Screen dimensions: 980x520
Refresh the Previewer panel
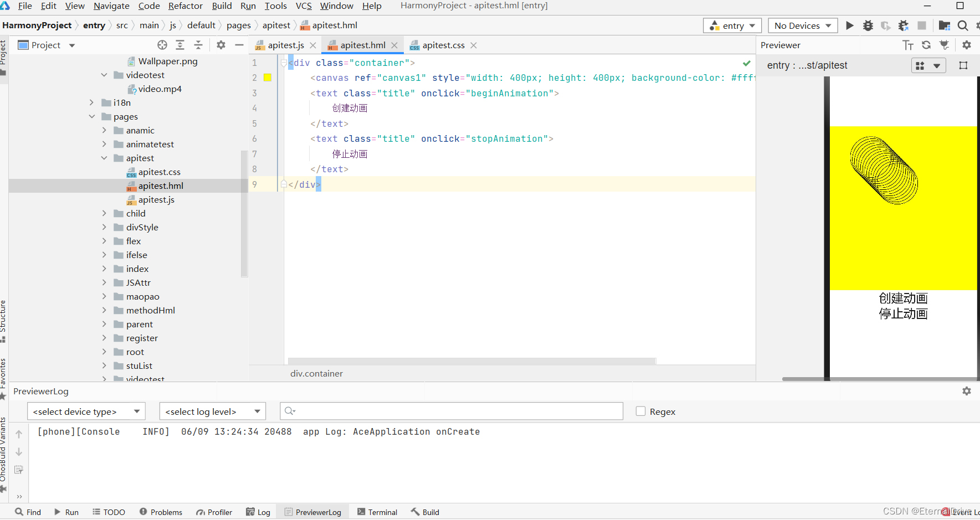[x=926, y=45]
